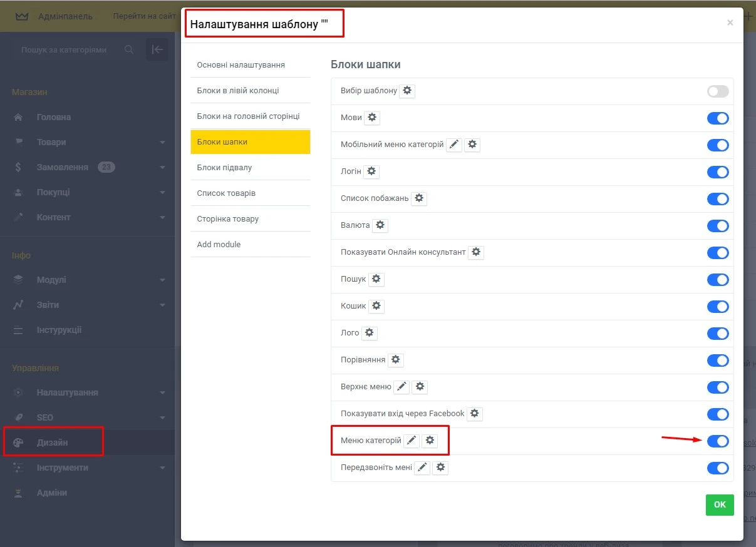Enable the Вибір шаблону toggle
Screen dimensions: 756x547
pyautogui.click(x=718, y=91)
